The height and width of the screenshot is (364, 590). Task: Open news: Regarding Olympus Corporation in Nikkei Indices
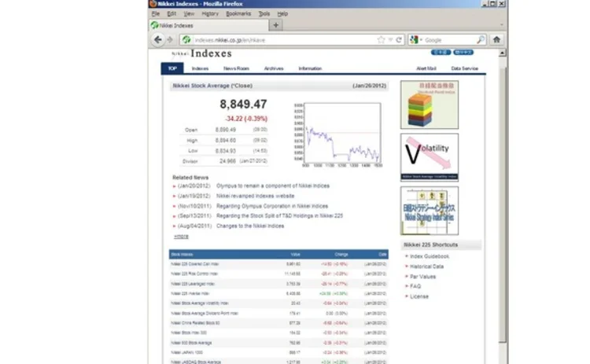point(272,206)
